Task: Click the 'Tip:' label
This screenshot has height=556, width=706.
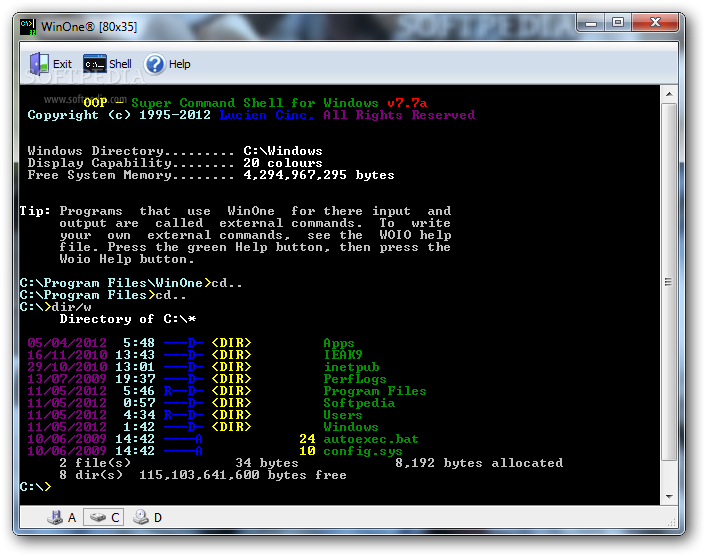Action: 35,211
